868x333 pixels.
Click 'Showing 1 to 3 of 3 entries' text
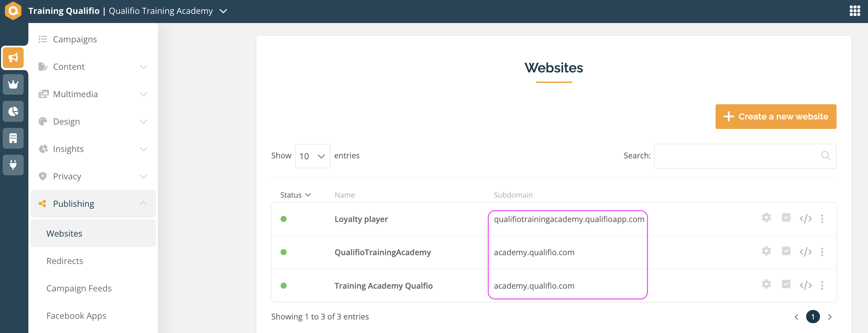(320, 317)
